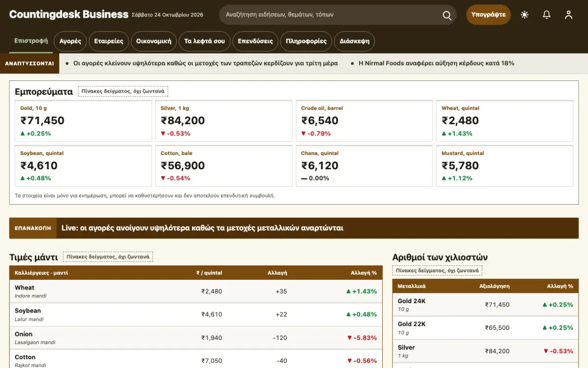Click the ΕΠΑΝΑΚΟΠΗ breaking label
The width and height of the screenshot is (588, 368).
pyautogui.click(x=33, y=228)
